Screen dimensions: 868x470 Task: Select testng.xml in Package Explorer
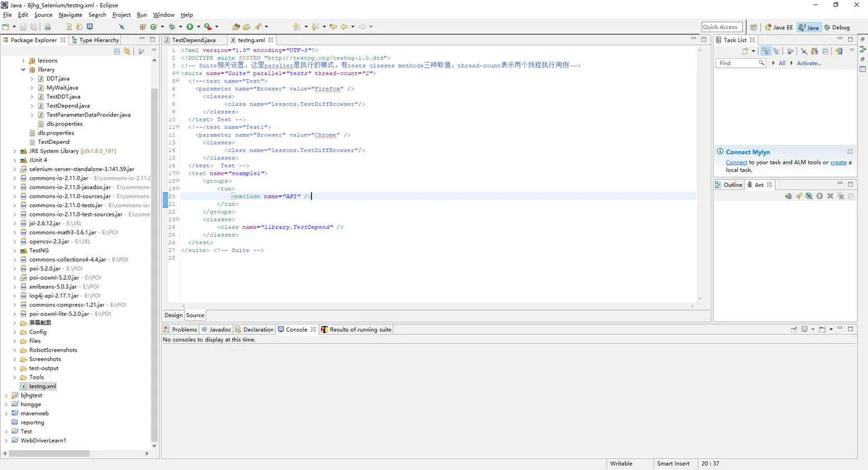point(42,386)
